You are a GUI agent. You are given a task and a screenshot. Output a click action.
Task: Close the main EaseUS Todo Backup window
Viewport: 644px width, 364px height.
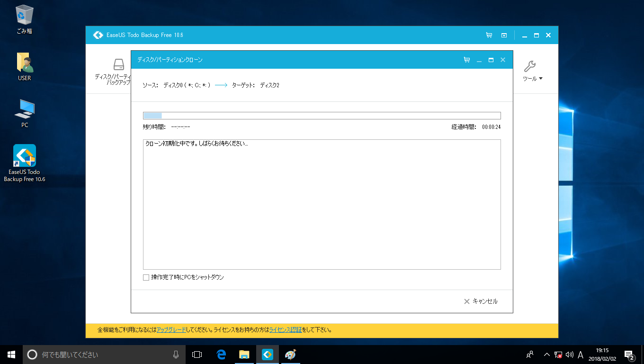[x=548, y=35]
